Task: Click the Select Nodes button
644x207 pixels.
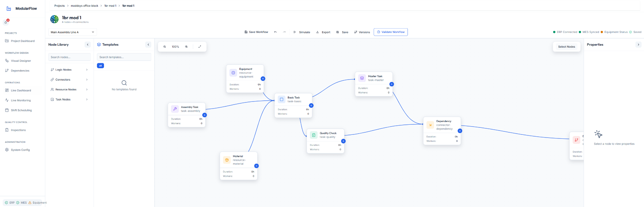Action: pyautogui.click(x=566, y=47)
